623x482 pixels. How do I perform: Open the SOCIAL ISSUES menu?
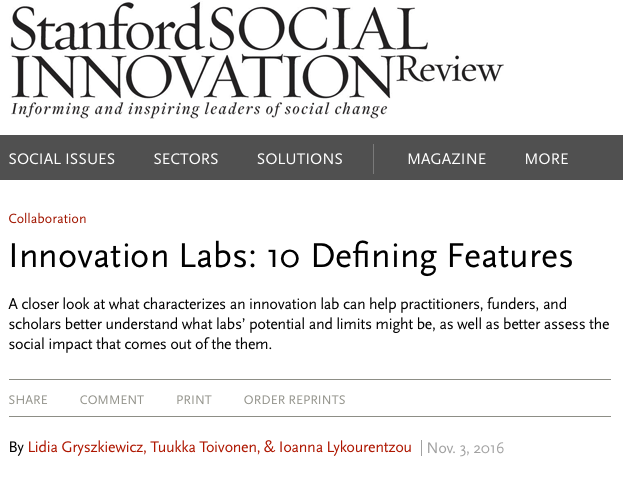[x=62, y=159]
